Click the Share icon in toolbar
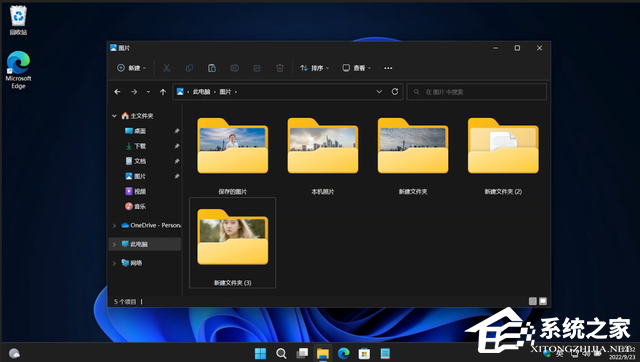 [257, 68]
